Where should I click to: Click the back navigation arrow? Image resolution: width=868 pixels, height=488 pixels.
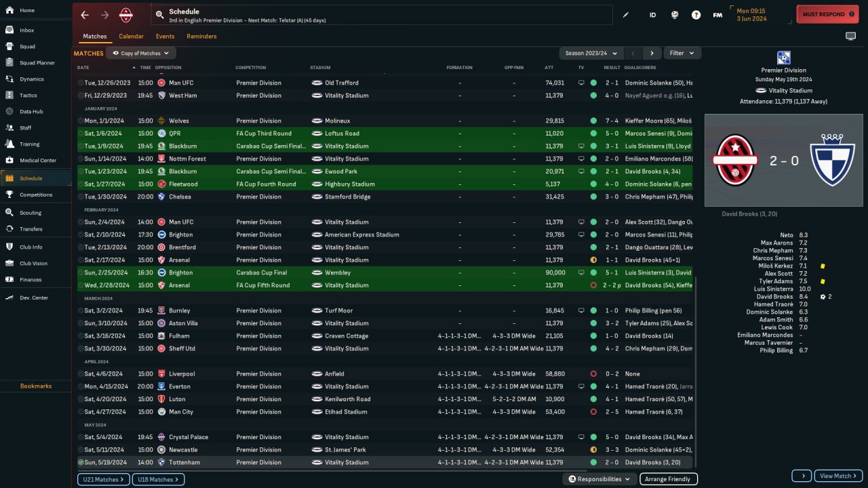(85, 15)
